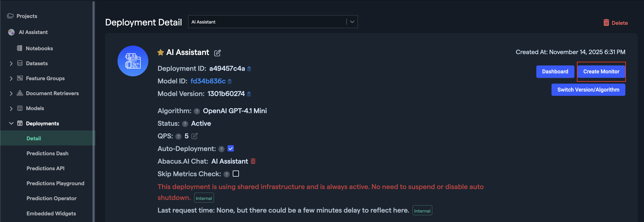644x222 pixels.
Task: Click the Switch Version/Algorithm button
Action: click(588, 90)
